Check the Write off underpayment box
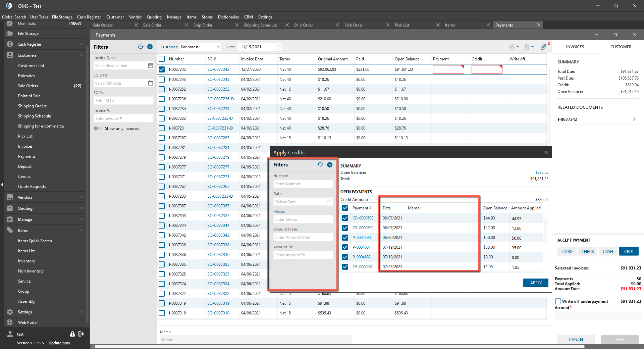Screen dimensions: 644x349 click(x=558, y=301)
